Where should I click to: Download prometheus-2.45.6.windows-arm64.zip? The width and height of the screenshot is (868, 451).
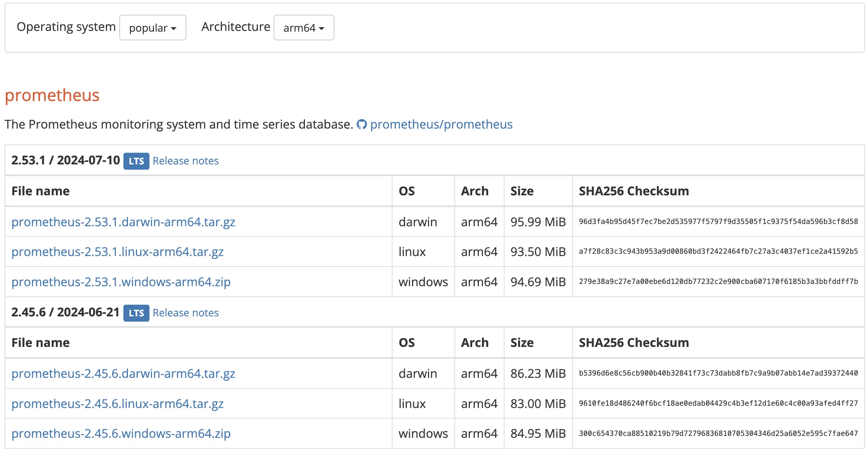(121, 434)
